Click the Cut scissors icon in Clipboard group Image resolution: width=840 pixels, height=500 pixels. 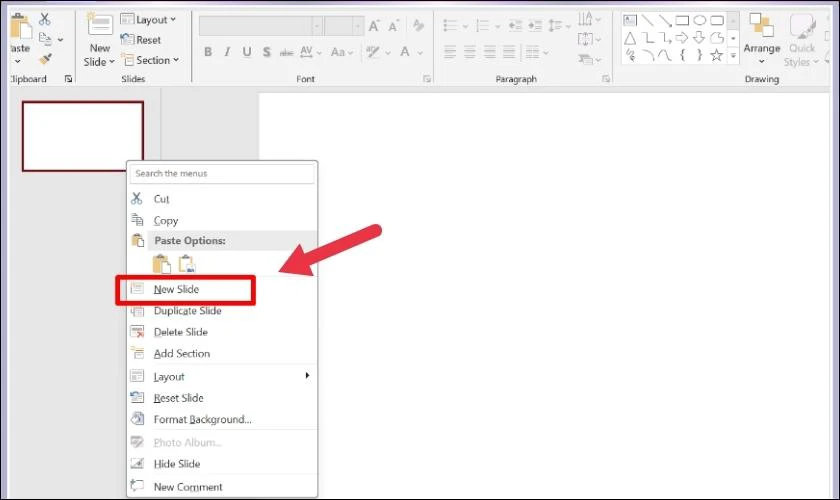(x=45, y=19)
